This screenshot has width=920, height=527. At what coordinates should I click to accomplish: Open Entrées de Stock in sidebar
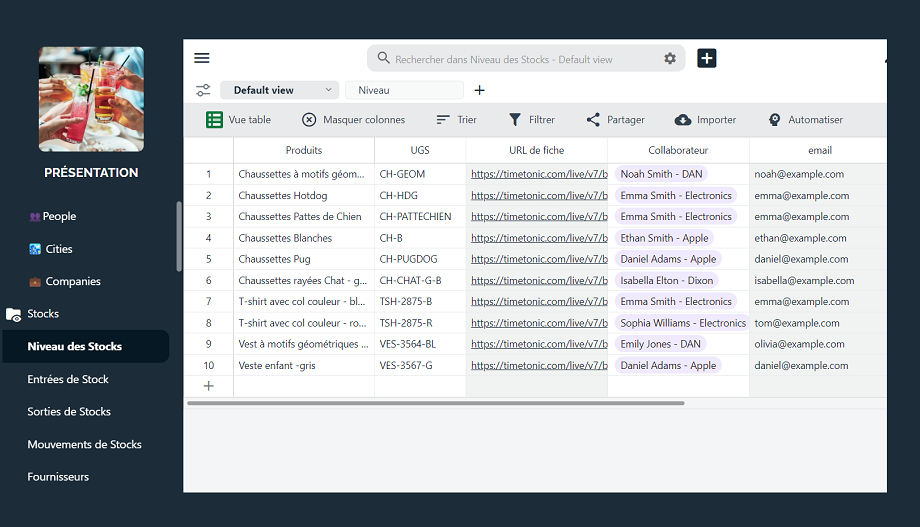pos(68,379)
